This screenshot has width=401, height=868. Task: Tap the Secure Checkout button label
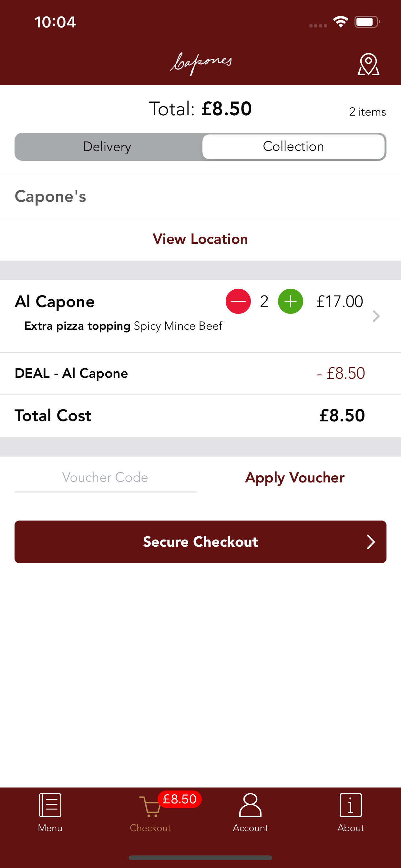tap(200, 542)
